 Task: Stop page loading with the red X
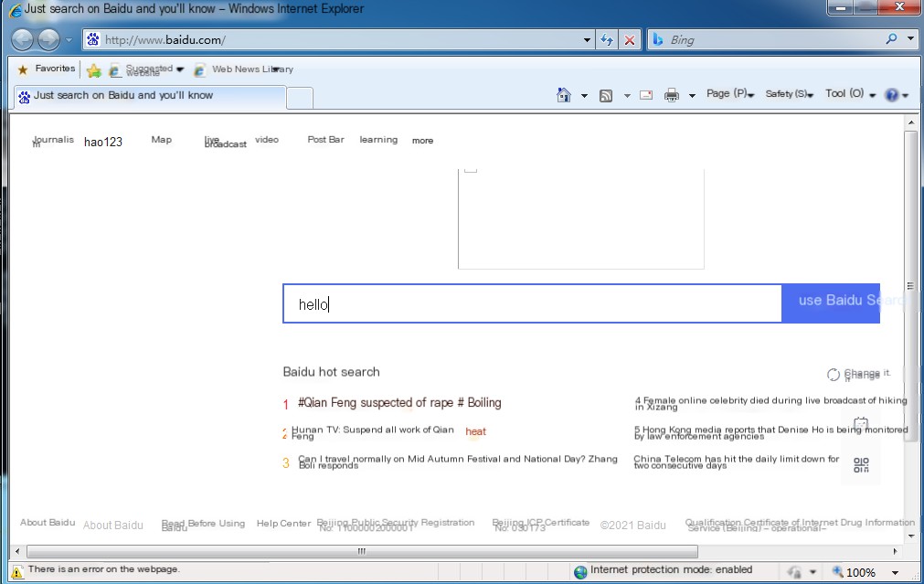[630, 40]
